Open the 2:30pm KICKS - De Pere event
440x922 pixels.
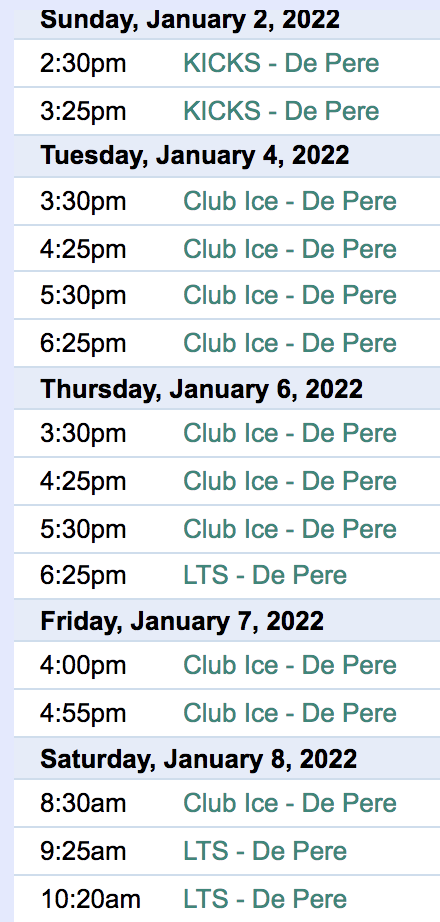281,64
